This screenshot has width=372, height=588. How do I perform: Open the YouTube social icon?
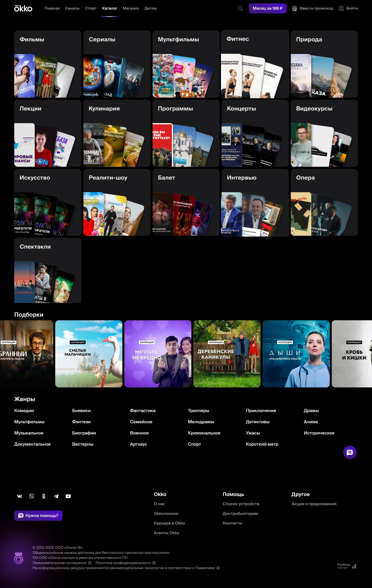point(68,496)
